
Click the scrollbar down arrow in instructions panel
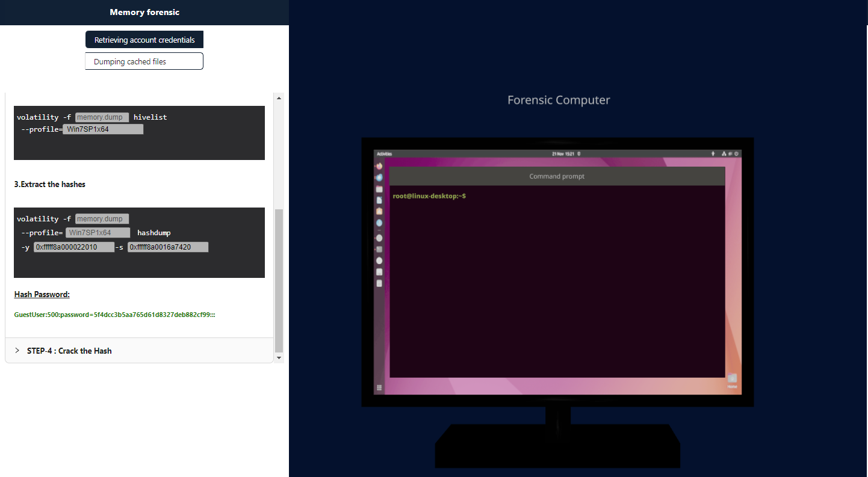[279, 358]
